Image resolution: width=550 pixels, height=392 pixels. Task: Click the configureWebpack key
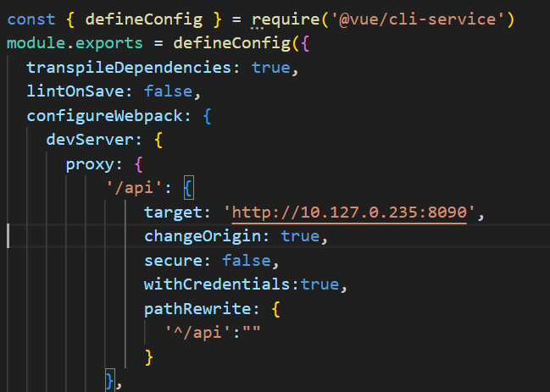(104, 116)
